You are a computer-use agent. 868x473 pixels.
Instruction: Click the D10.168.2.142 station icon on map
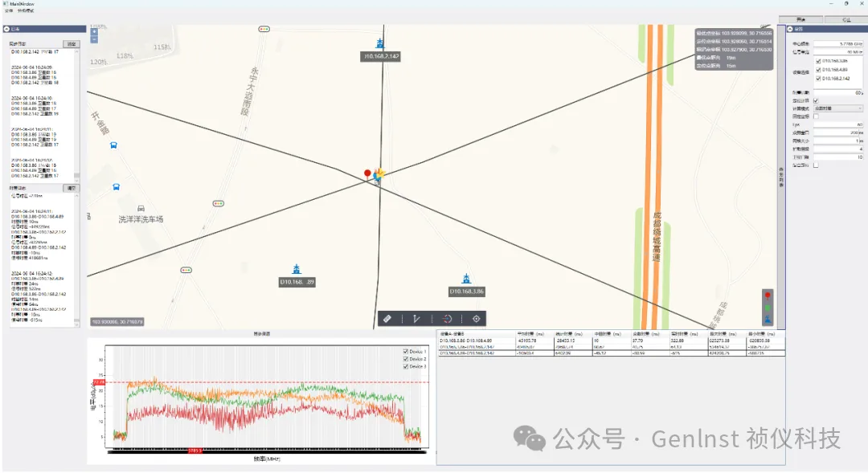pos(379,43)
